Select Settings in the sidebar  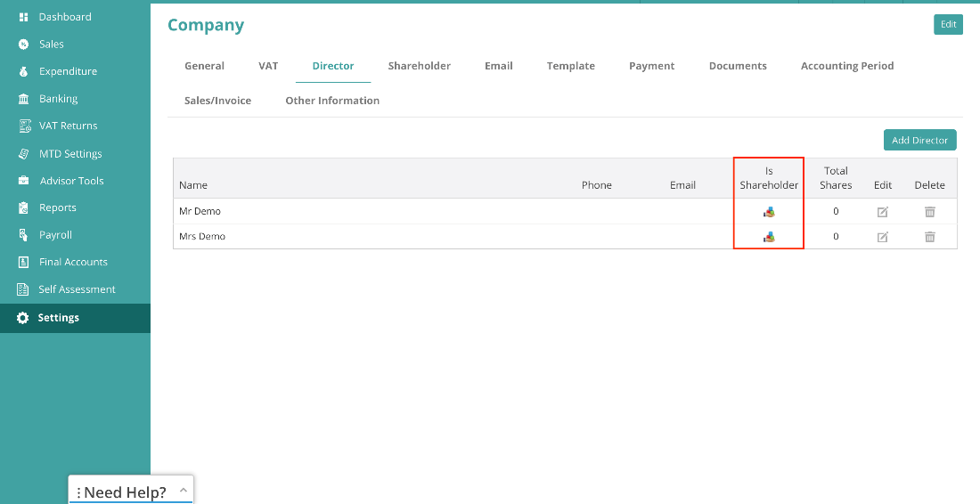(75, 318)
